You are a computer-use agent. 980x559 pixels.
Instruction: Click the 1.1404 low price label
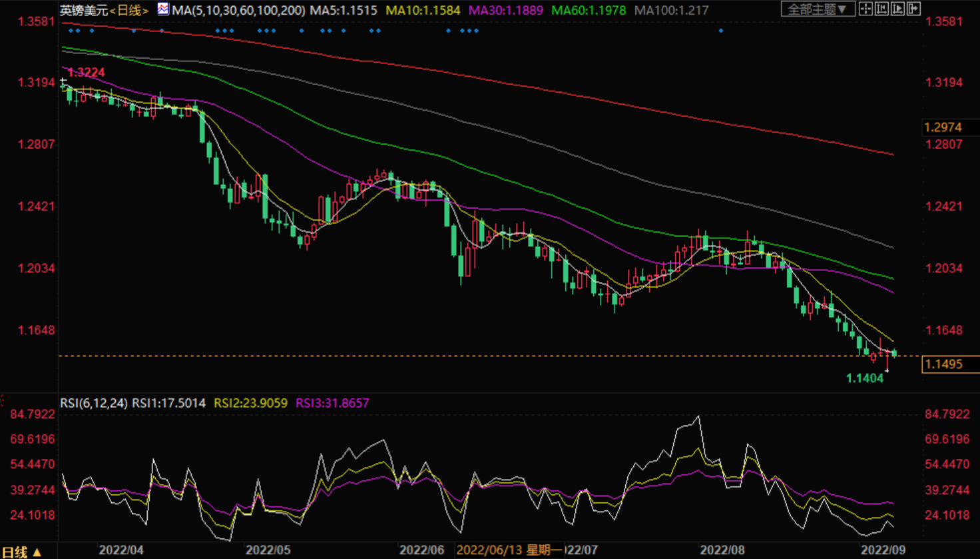tap(865, 378)
